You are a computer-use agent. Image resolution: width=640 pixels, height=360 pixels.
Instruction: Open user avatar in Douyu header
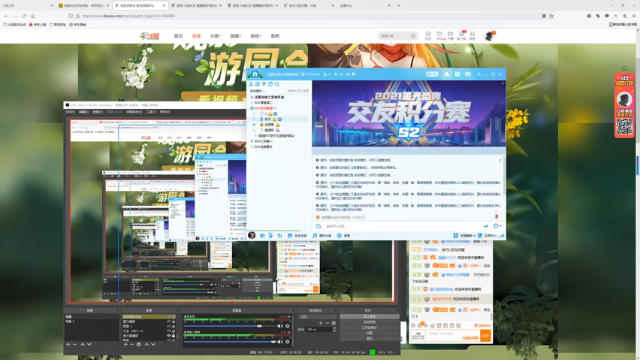489,36
